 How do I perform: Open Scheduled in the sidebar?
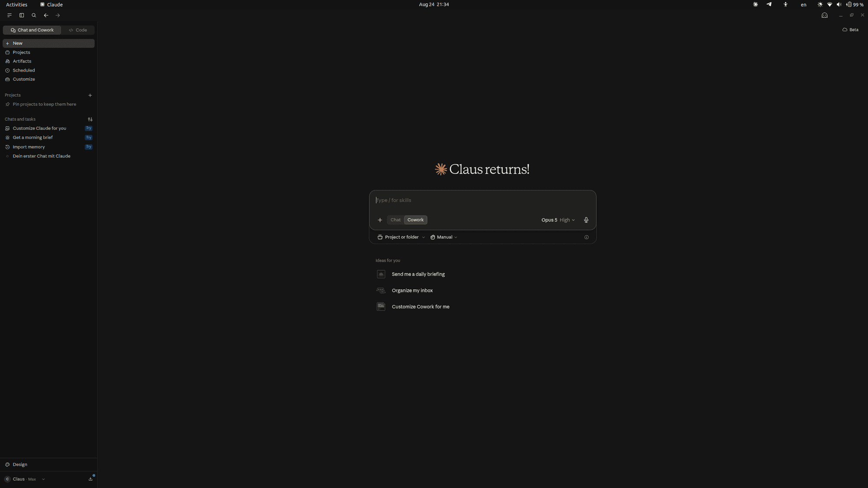(49, 70)
